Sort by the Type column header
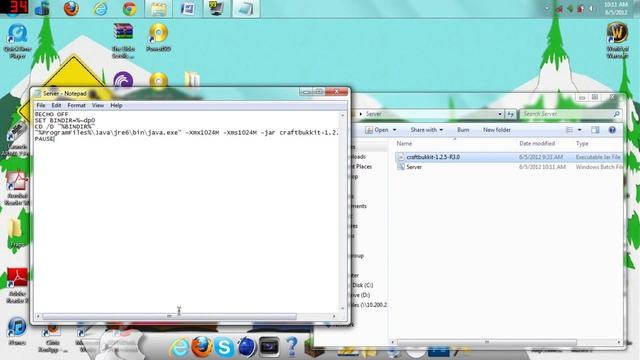This screenshot has width=640, height=360. point(582,143)
